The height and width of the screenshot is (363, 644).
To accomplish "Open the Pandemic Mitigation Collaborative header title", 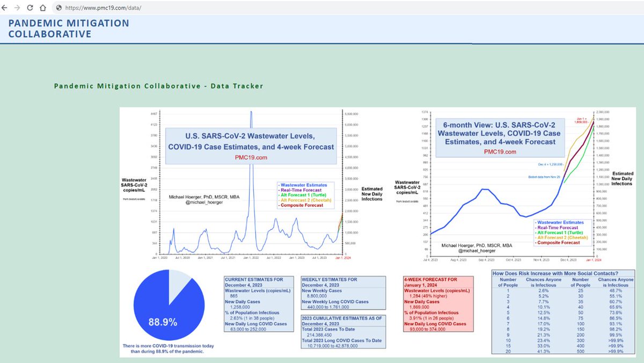I will (69, 28).
